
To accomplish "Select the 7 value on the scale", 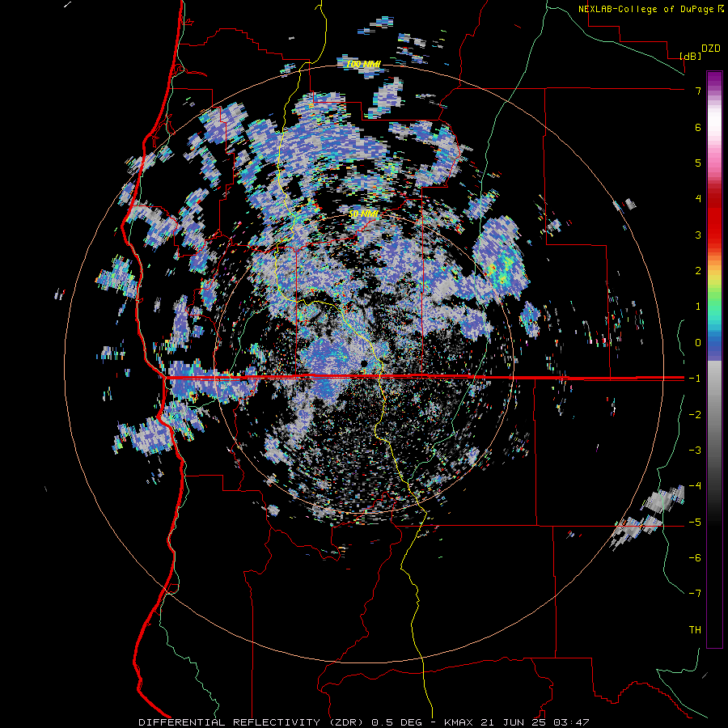I will point(698,91).
